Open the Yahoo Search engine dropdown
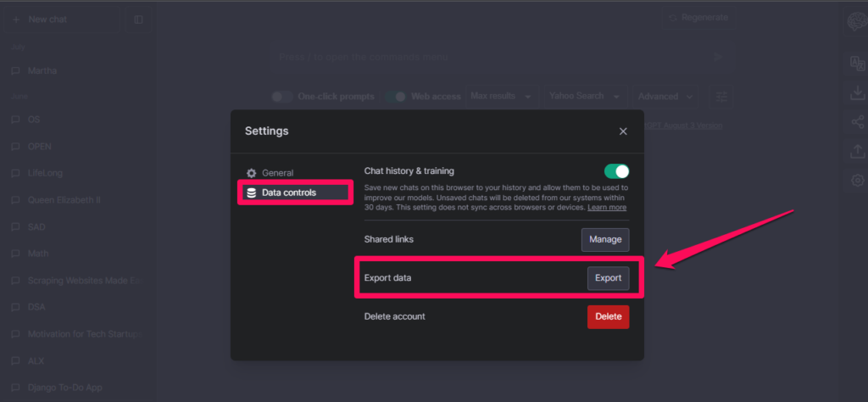The width and height of the screenshot is (868, 402). [586, 97]
